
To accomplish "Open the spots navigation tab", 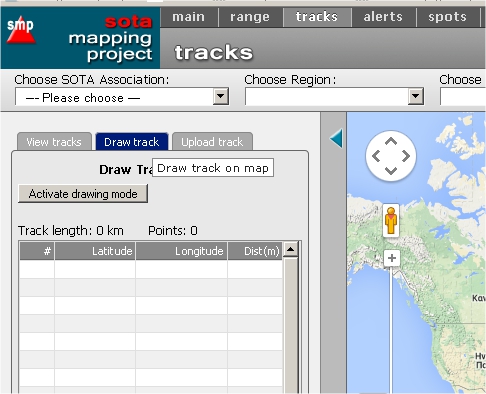I will click(x=447, y=17).
